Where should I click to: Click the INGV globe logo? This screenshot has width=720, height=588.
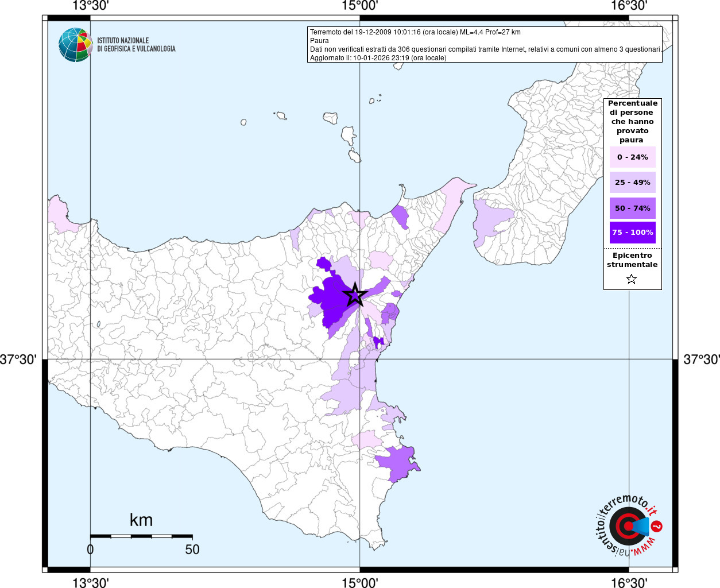click(75, 45)
